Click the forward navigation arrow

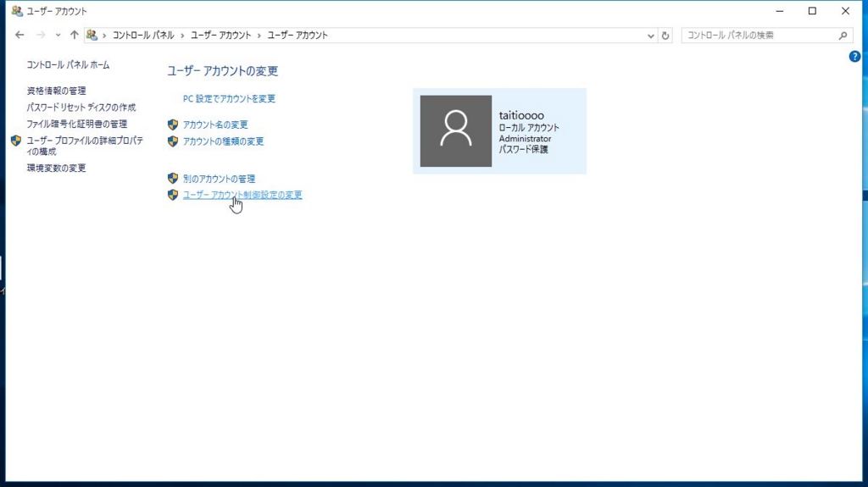pos(41,35)
